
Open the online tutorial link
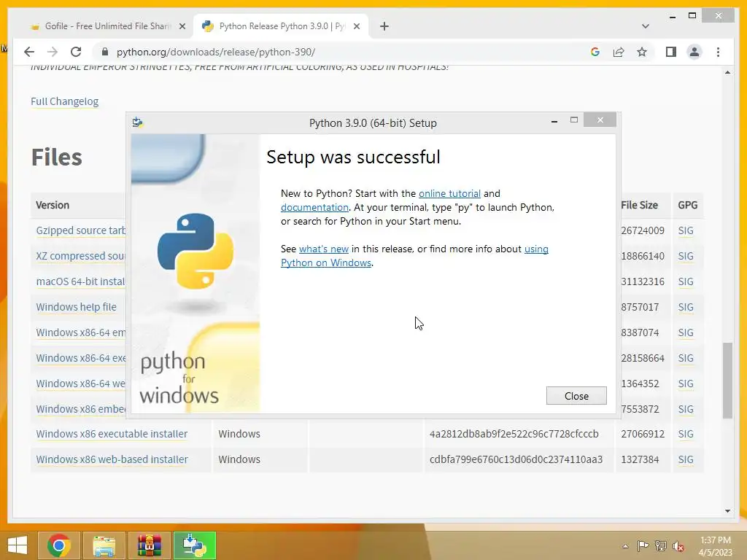(x=449, y=193)
